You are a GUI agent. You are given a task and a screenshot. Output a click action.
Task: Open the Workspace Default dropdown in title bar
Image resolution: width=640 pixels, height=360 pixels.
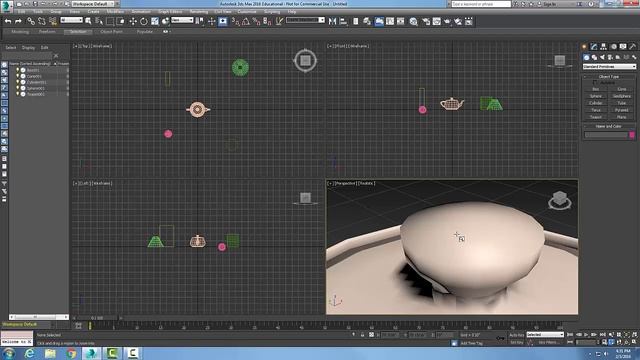pyautogui.click(x=92, y=4)
